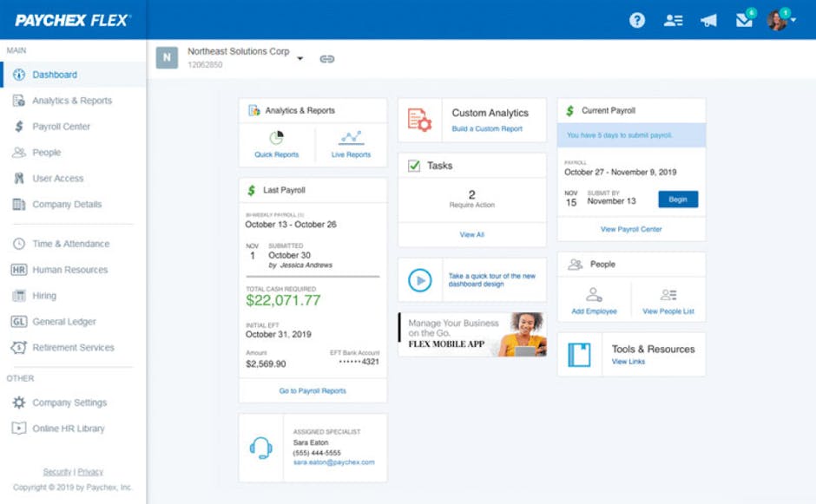Click the Begin button for November payroll
This screenshot has height=504, width=816.
678,199
